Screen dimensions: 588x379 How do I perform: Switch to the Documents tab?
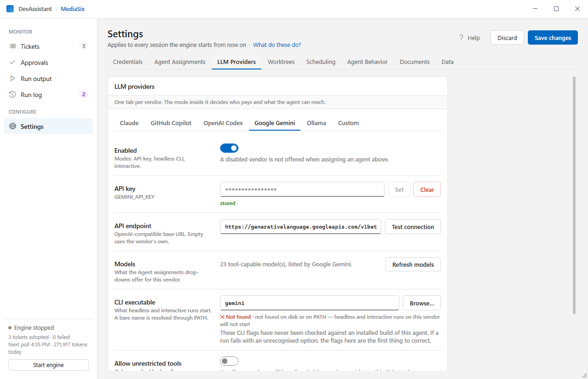(x=415, y=62)
